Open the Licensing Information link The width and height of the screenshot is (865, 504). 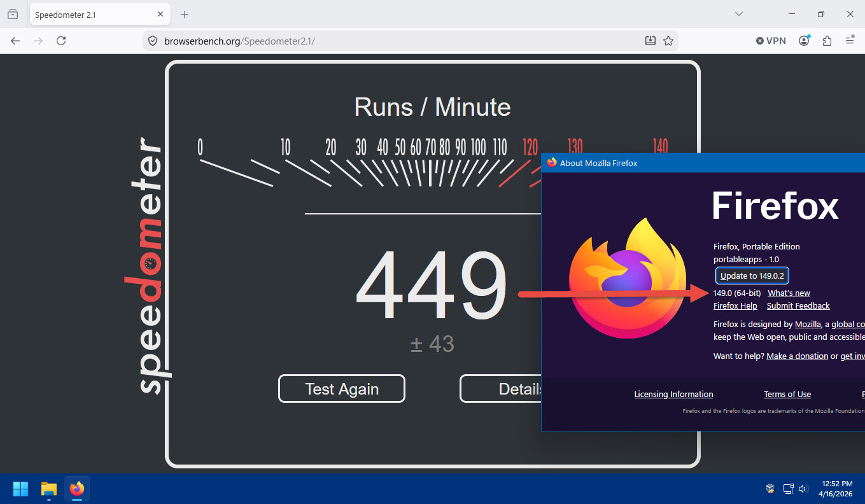tap(673, 395)
